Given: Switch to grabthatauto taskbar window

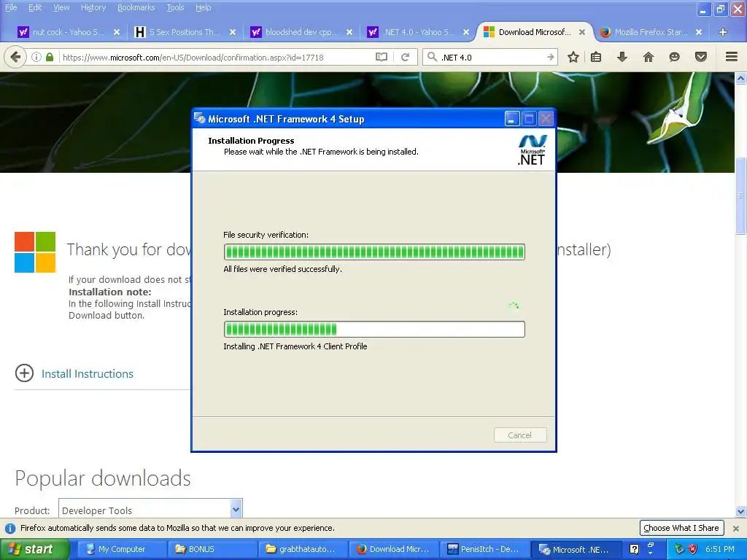Looking at the screenshot, I should 303,549.
